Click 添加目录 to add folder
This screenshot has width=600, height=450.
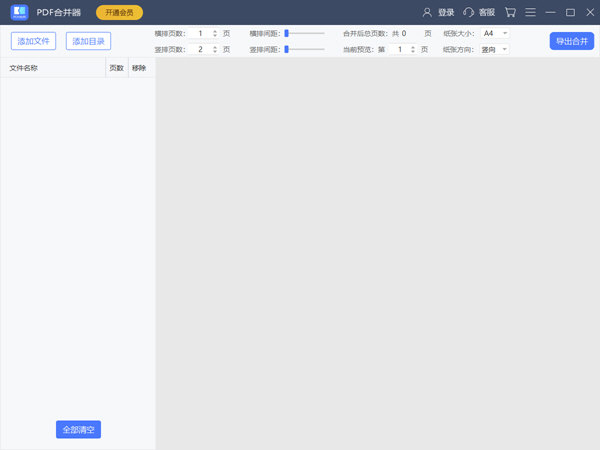coord(88,41)
